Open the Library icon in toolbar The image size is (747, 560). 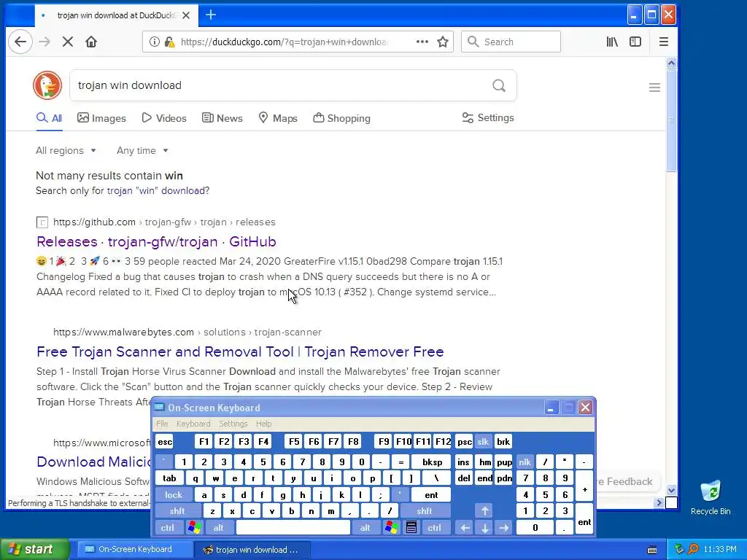click(612, 42)
